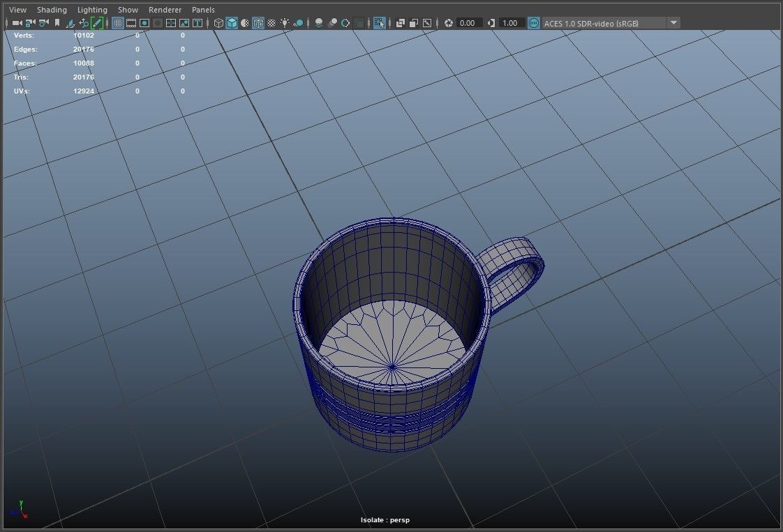Toggle the Shadows icon

pos(298,23)
